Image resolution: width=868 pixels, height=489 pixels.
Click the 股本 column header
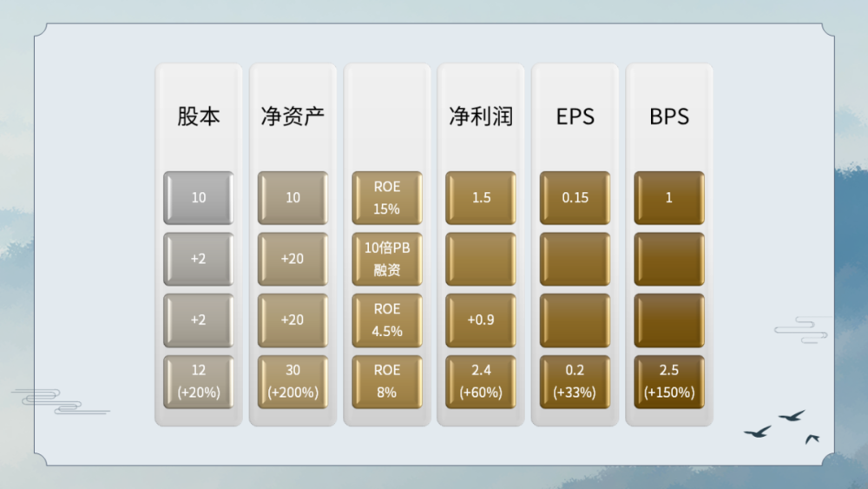199,117
